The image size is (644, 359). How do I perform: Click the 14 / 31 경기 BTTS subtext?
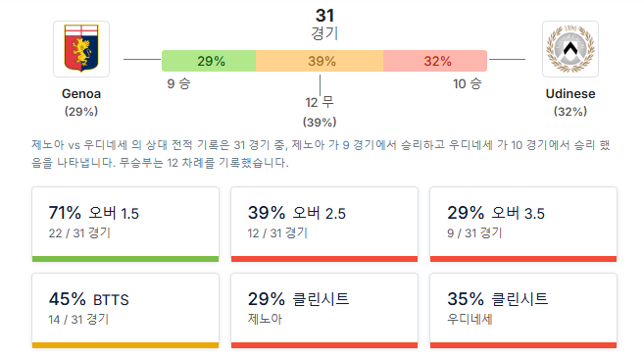(x=78, y=320)
